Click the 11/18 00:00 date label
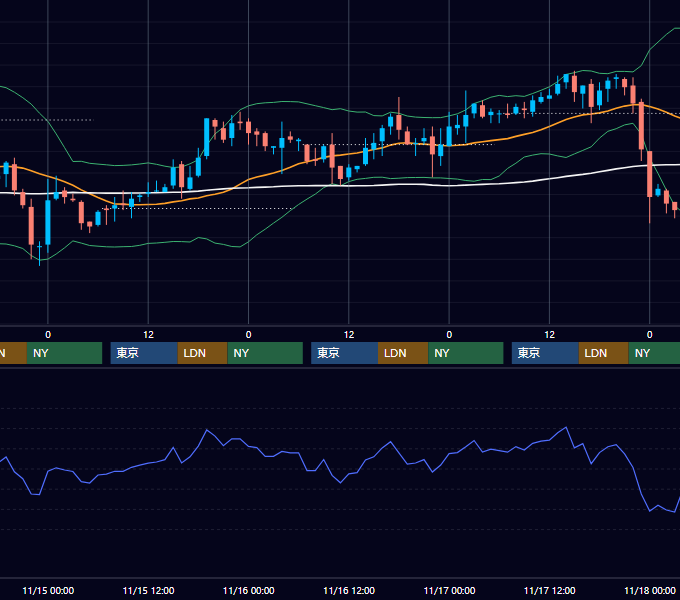 pyautogui.click(x=650, y=590)
